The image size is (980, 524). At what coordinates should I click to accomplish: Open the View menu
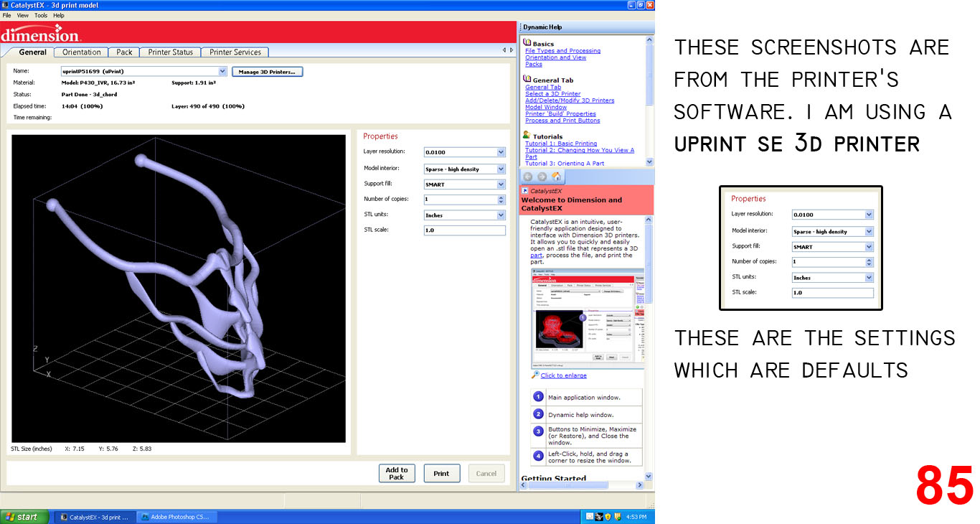[x=23, y=15]
